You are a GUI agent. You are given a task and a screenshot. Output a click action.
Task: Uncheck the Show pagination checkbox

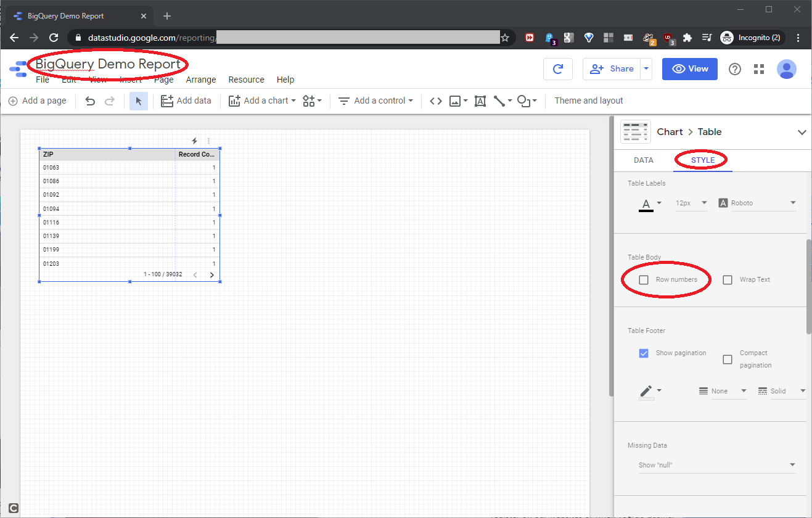click(644, 353)
